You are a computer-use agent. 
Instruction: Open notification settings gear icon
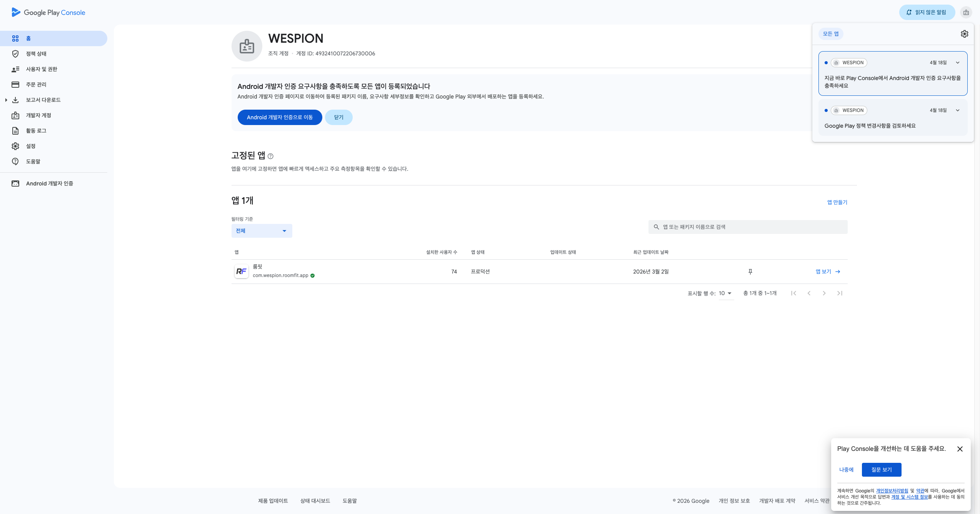964,34
